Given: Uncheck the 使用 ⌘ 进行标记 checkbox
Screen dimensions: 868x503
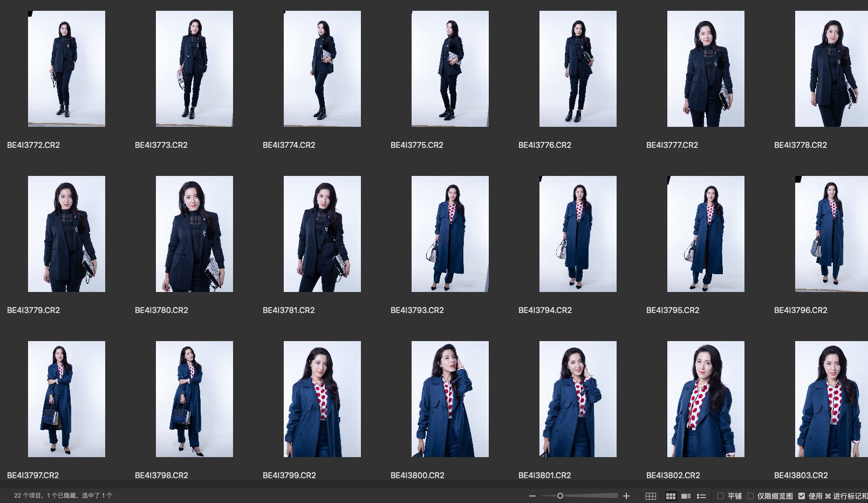Looking at the screenshot, I should click(x=802, y=496).
